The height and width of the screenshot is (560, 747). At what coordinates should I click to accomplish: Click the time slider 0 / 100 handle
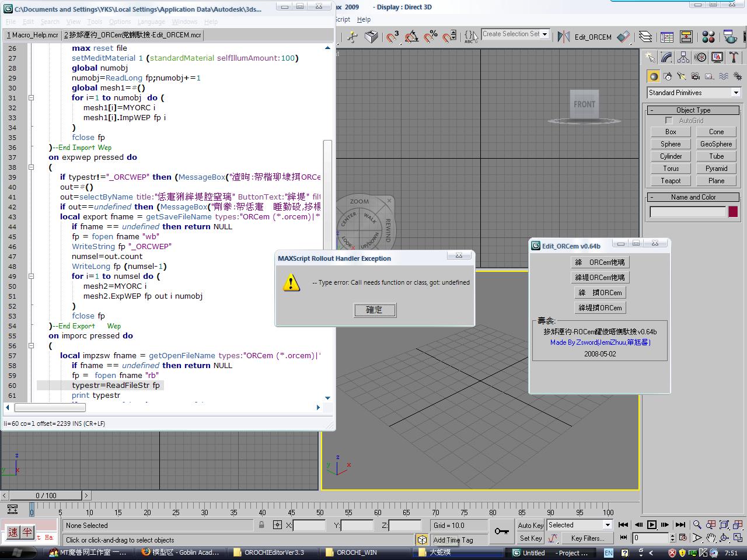coord(46,495)
